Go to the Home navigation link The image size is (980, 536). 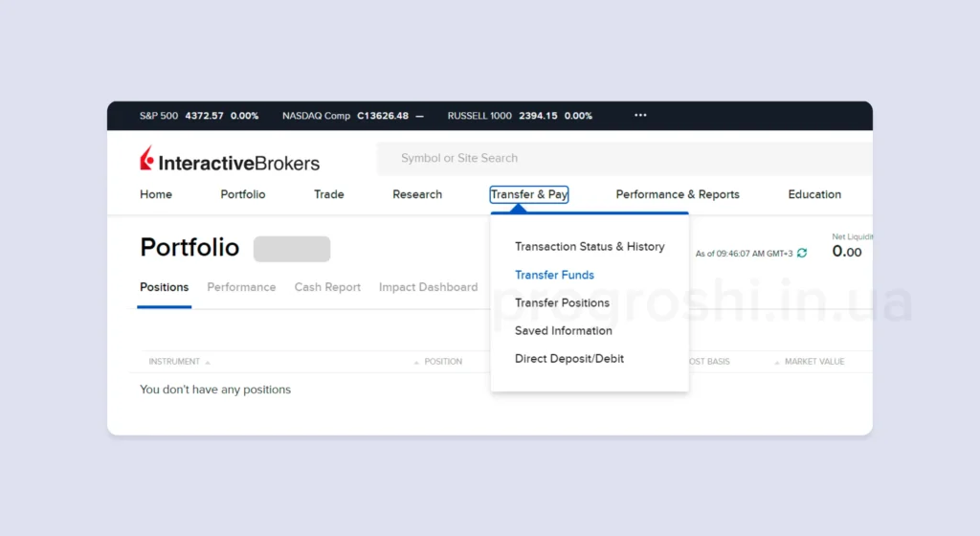[x=156, y=194]
